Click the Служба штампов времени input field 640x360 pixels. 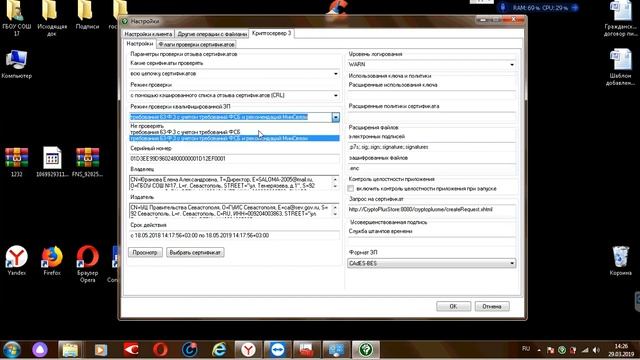click(431, 241)
